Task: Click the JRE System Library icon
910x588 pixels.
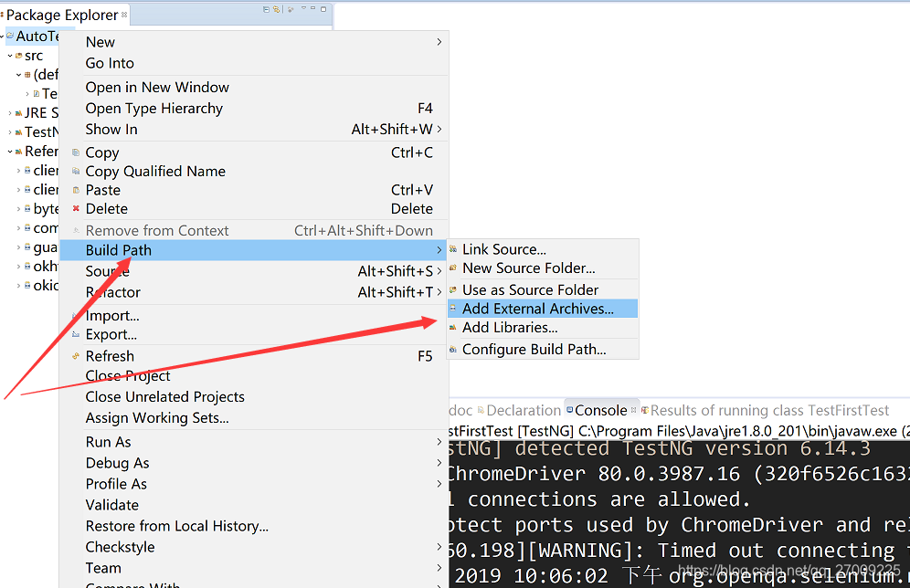Action: click(19, 113)
